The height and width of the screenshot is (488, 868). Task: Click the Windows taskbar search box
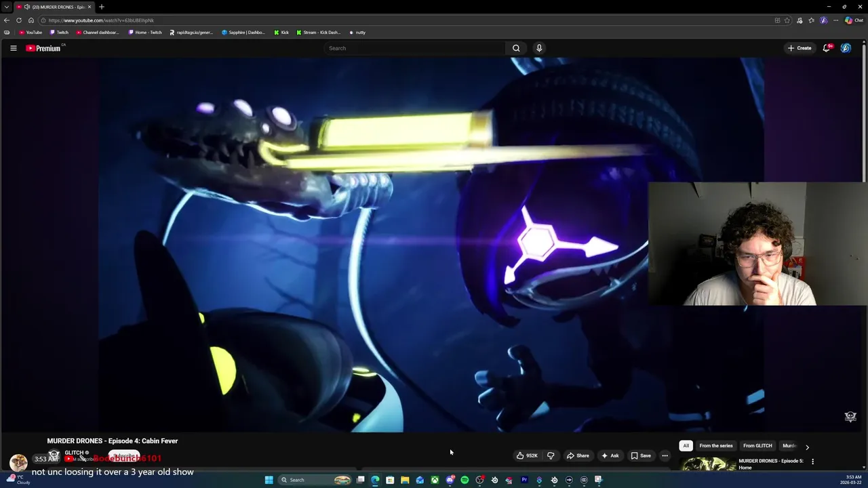[x=315, y=480]
